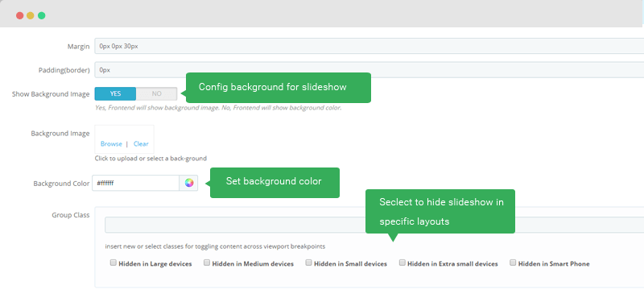Check Hidden in Extra small devices
644x306 pixels.
402,263
